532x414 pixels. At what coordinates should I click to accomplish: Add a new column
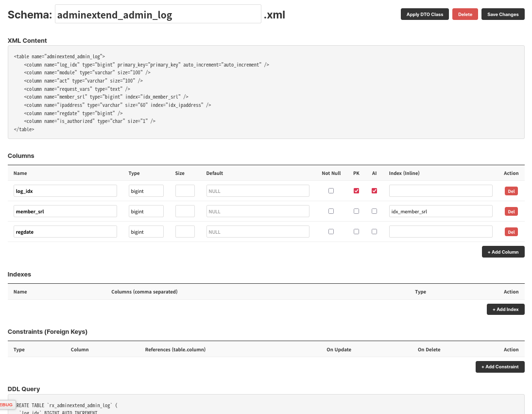[503, 252]
